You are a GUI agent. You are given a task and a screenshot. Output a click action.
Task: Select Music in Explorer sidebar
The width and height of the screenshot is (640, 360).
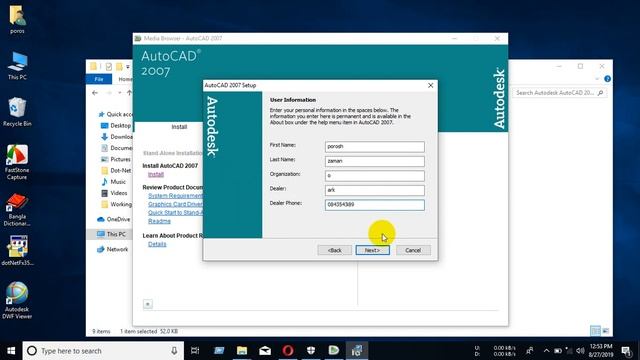pyautogui.click(x=114, y=182)
